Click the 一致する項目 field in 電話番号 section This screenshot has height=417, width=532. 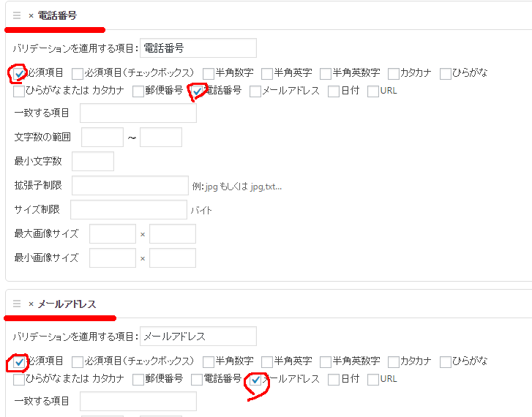click(138, 113)
